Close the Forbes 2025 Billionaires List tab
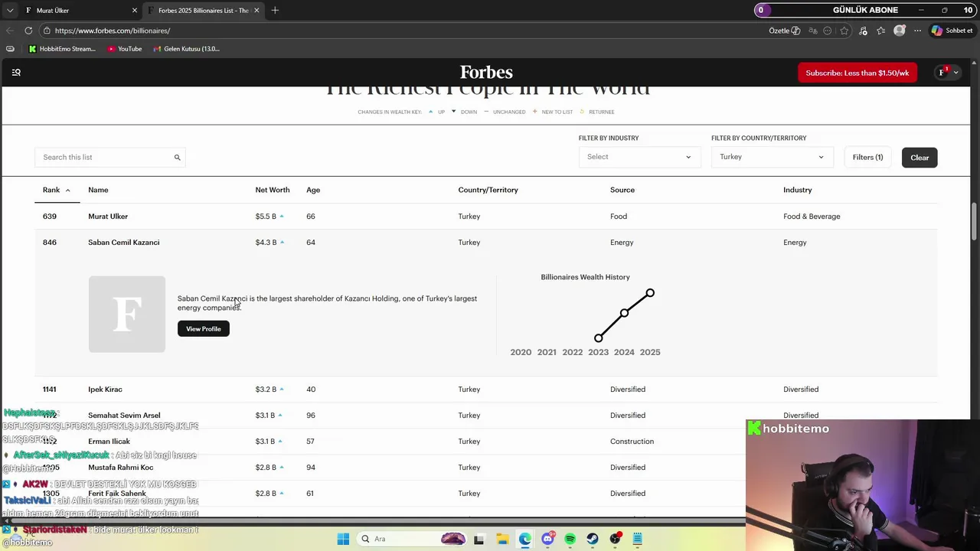 [x=256, y=10]
